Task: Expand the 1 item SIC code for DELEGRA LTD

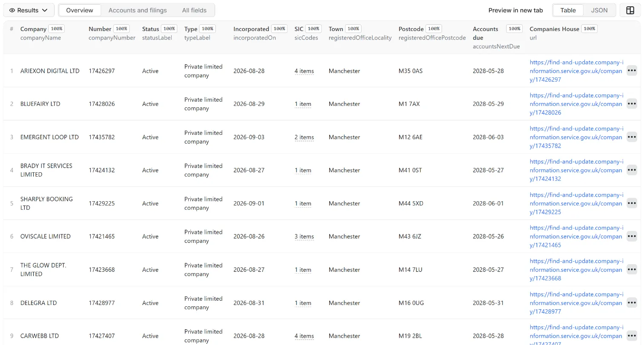Action: [303, 303]
